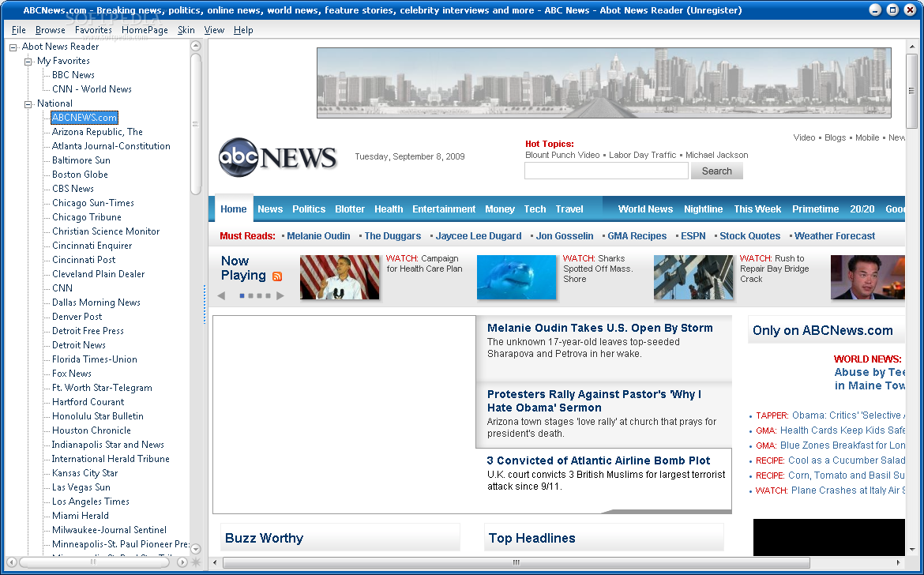Screen dimensions: 924x575
Task: Select Dallas Morning News
Action: coord(96,303)
